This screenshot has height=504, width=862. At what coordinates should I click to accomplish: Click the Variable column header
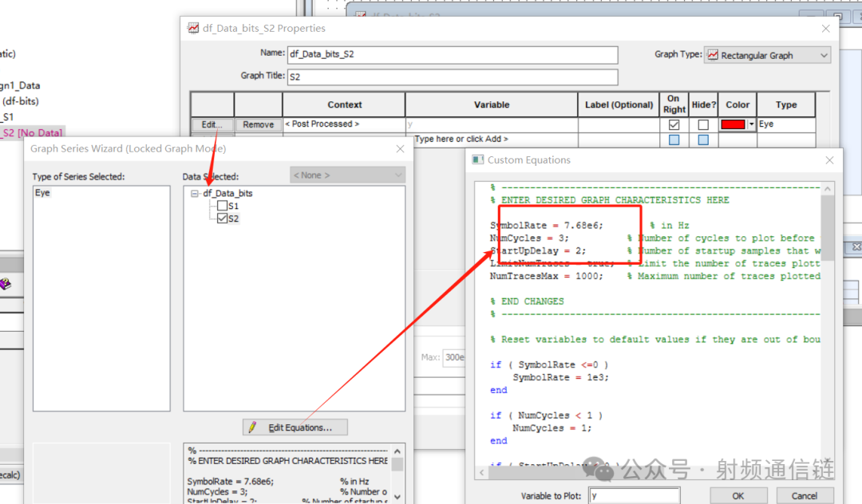point(492,104)
